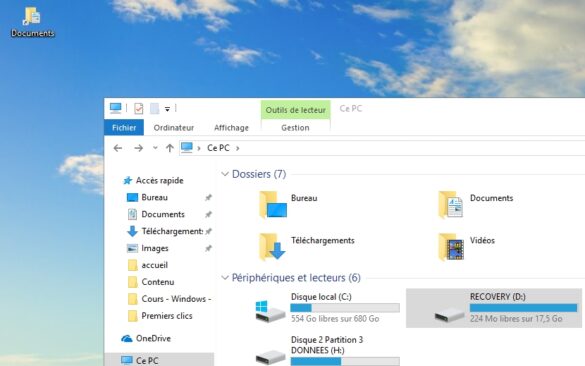Click the computer icon in the address bar
Image resolution: width=585 pixels, height=366 pixels.
[187, 148]
